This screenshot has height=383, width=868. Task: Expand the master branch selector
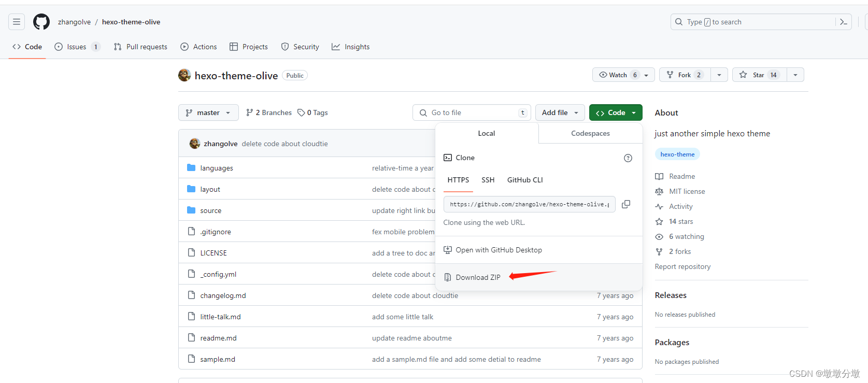[x=208, y=112]
